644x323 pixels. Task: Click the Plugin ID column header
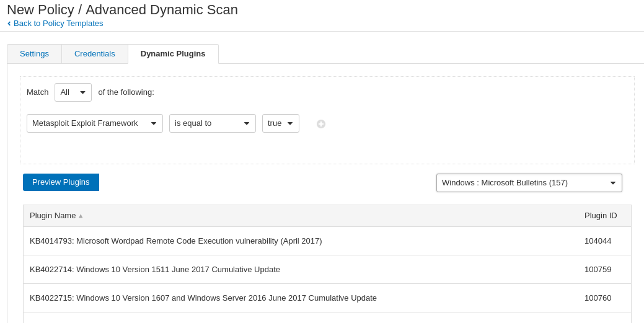point(601,216)
